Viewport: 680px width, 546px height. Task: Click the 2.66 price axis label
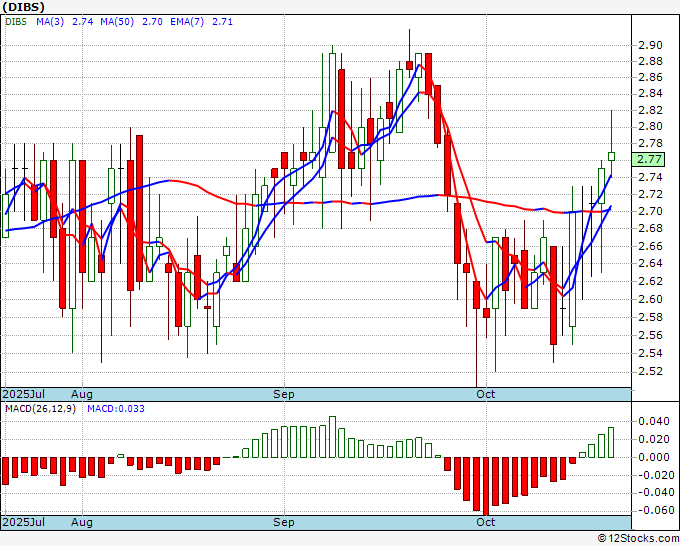(651, 246)
